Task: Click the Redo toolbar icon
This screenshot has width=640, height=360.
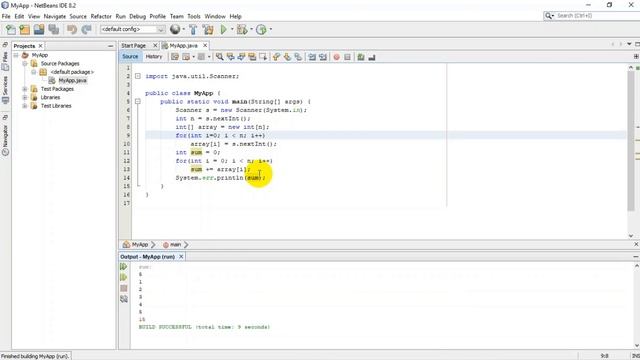Action: 86,29
